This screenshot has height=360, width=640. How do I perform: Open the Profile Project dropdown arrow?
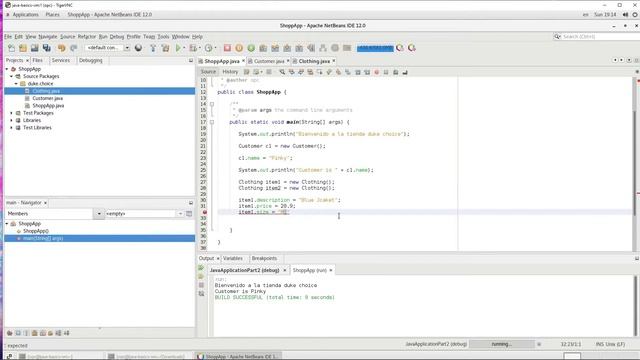coord(215,48)
